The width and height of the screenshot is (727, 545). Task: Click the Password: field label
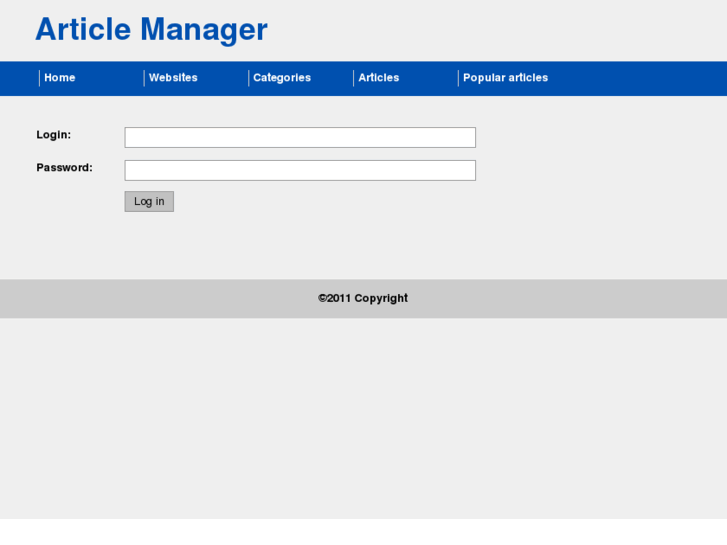point(64,168)
